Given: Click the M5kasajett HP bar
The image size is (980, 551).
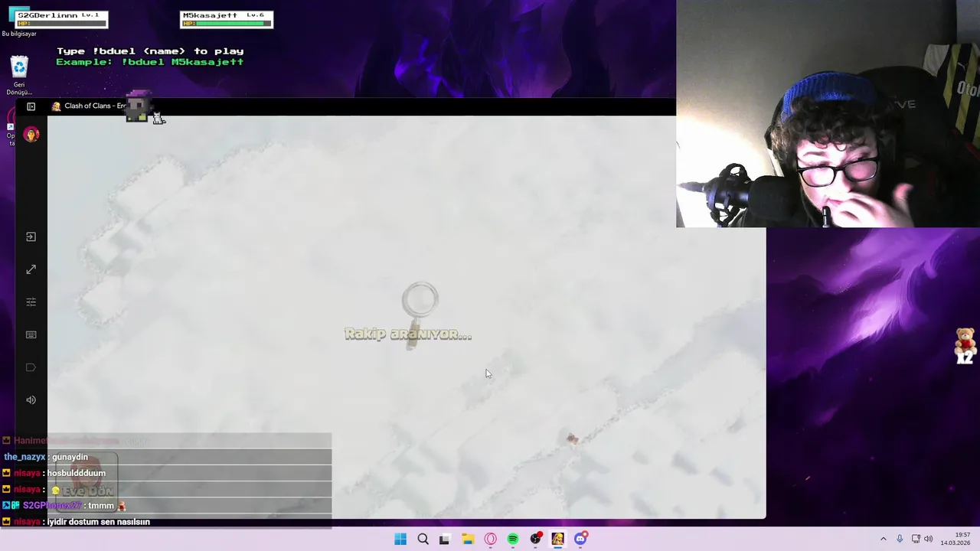Looking at the screenshot, I should tap(227, 24).
